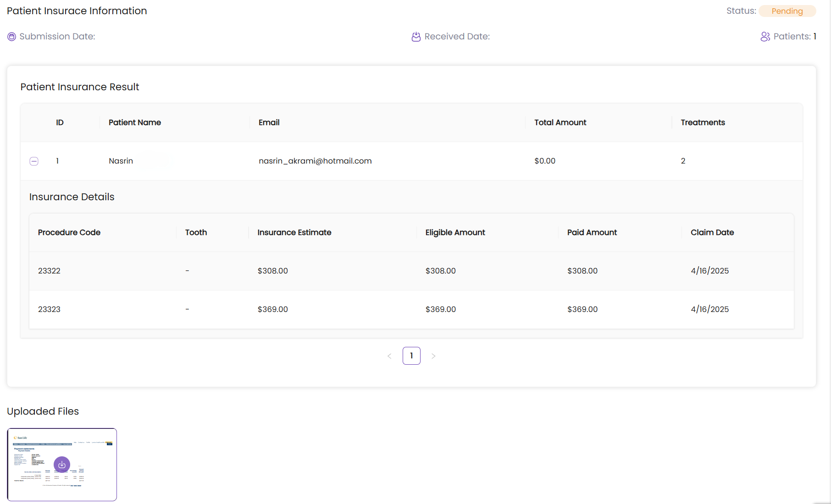Click email nasrin_akrami@hotmail.com
Image resolution: width=831 pixels, height=504 pixels.
316,161
